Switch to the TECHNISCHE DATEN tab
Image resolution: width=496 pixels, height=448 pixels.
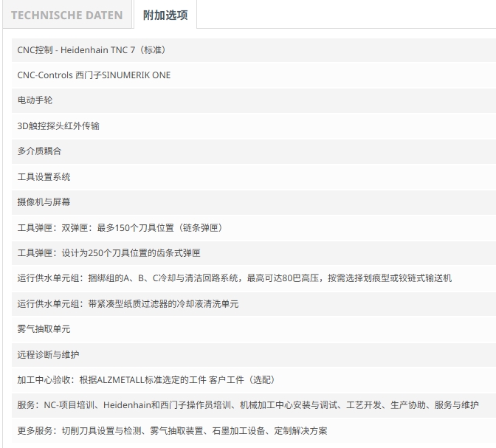point(66,15)
